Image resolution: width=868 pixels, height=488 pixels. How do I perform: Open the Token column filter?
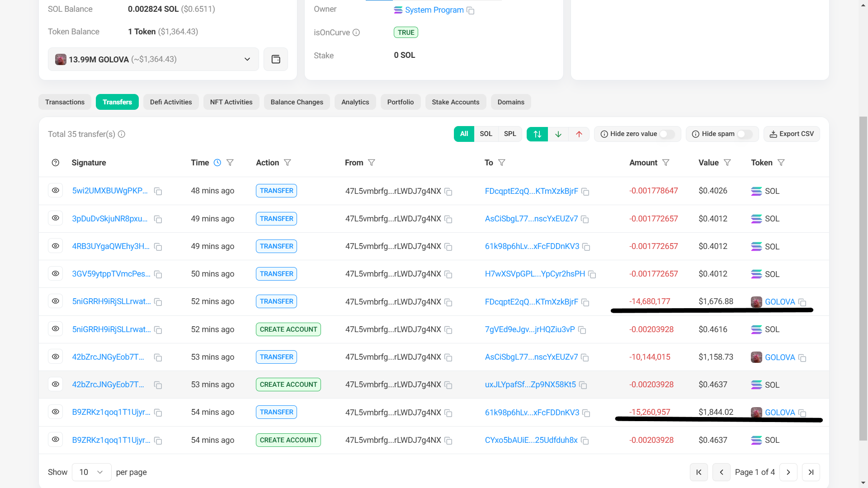click(781, 163)
